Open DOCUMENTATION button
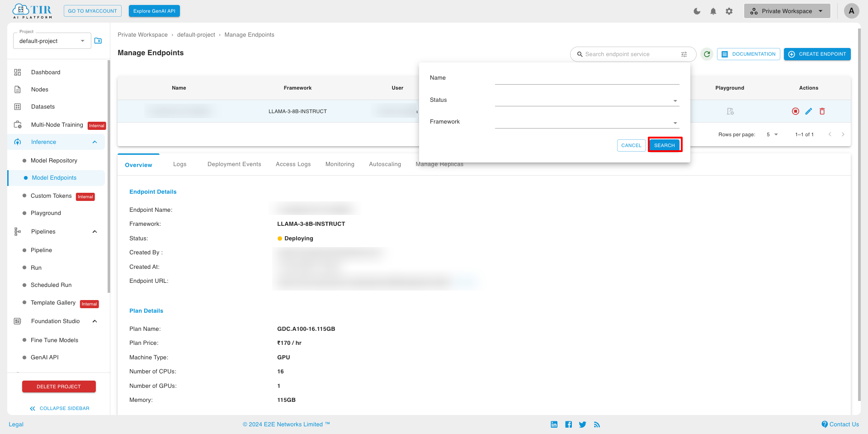868x434 pixels. (749, 54)
